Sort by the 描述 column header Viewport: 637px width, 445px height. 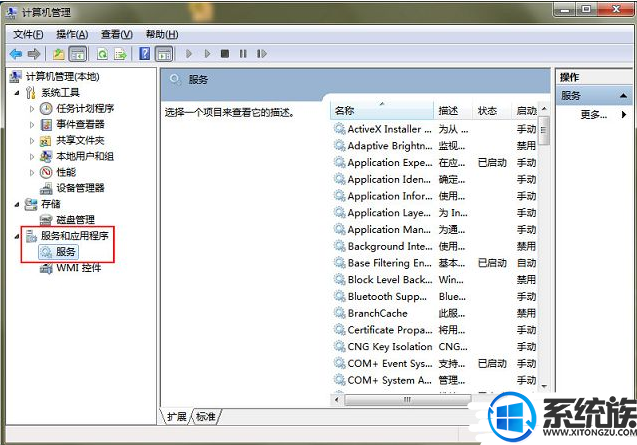[x=453, y=111]
